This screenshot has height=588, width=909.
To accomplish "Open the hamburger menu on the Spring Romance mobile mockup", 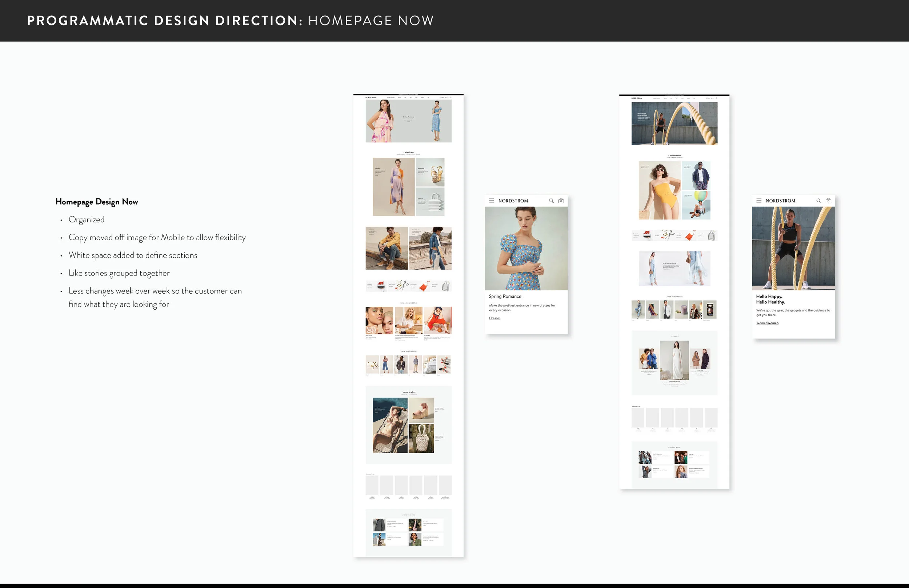I will 492,201.
